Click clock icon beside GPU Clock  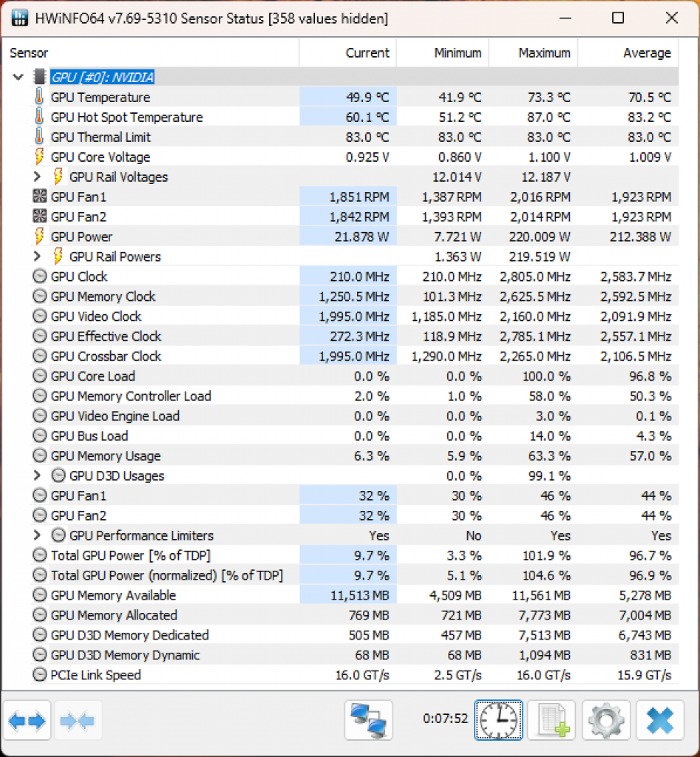coord(40,276)
